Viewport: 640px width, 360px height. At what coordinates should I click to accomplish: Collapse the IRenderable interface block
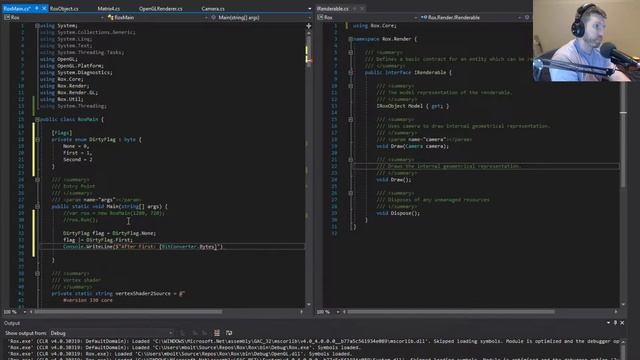click(350, 73)
